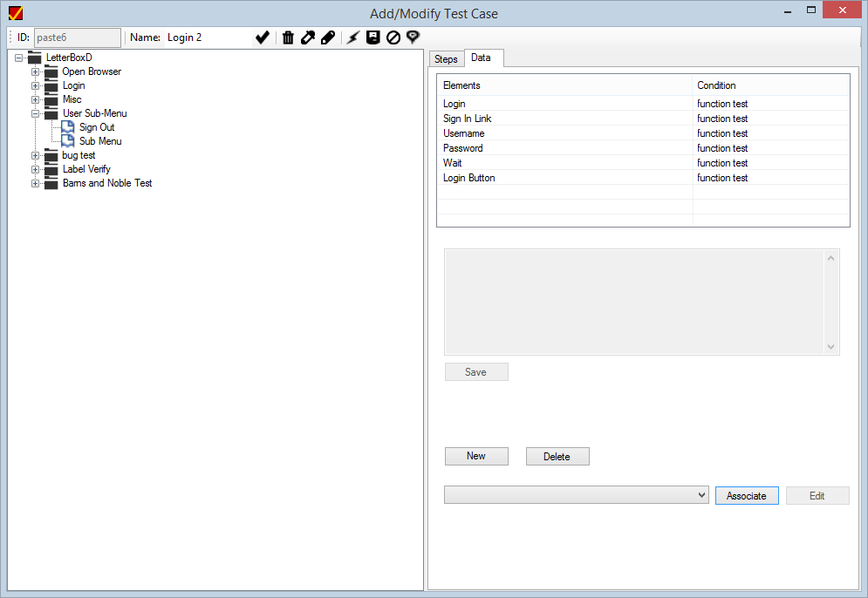Select the Wait element row
The image size is (868, 598).
(x=643, y=163)
